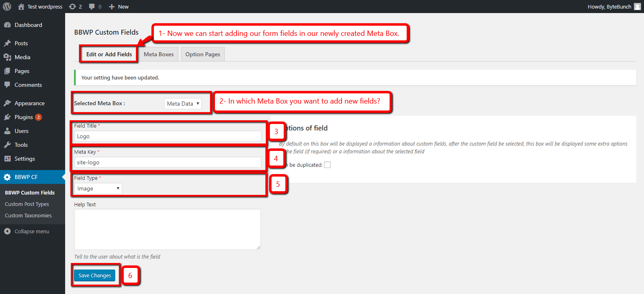Click the Comments speech bubble sidebar icon
The image size is (644, 294).
click(7, 85)
